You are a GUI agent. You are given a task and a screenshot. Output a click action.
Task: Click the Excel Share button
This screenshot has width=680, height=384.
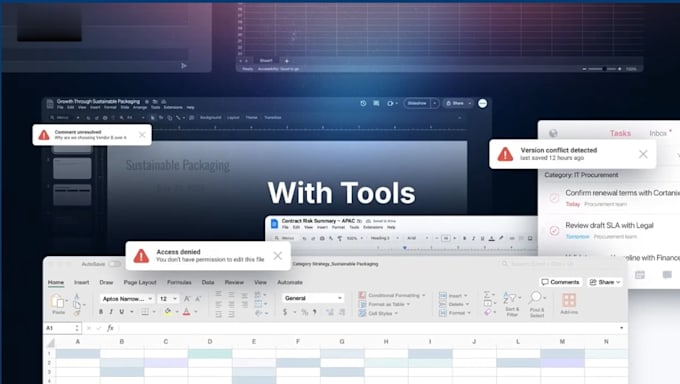point(605,282)
